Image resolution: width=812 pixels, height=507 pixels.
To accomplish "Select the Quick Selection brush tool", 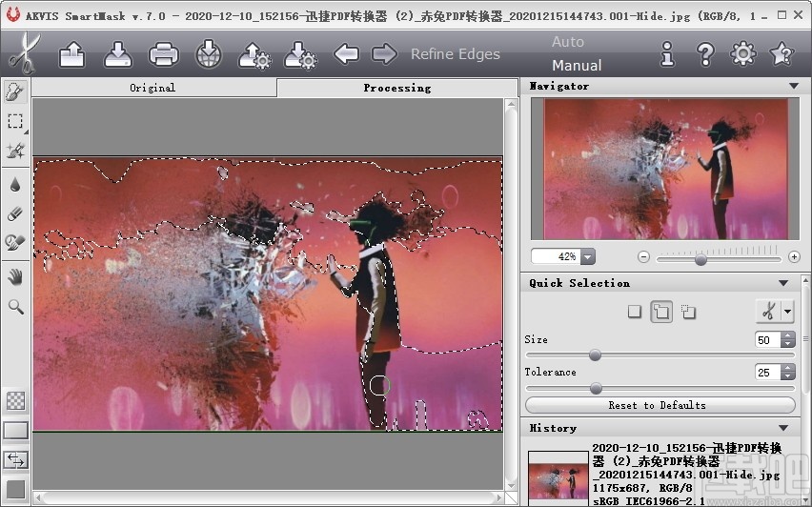I will tap(15, 91).
